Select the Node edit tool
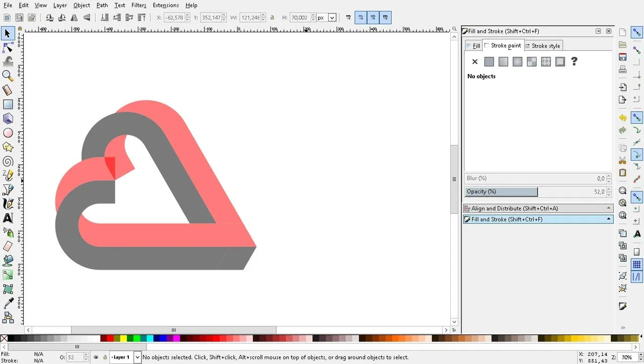 [8, 48]
